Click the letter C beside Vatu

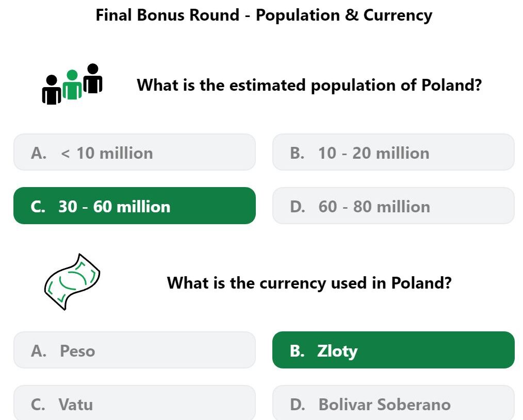[x=38, y=405]
